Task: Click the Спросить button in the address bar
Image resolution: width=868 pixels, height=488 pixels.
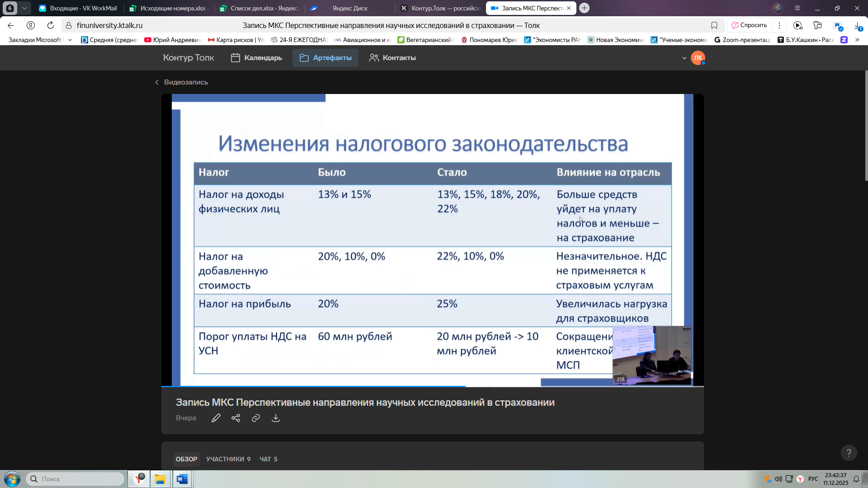Action: [x=749, y=25]
